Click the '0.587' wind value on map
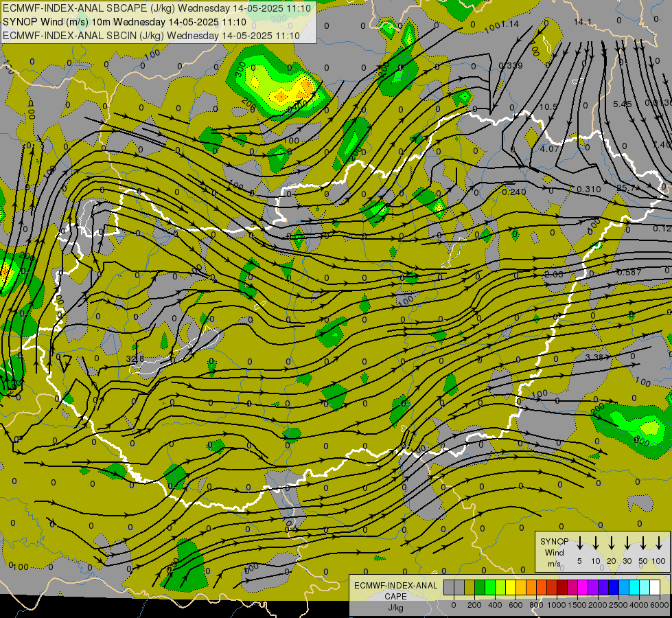 (629, 273)
